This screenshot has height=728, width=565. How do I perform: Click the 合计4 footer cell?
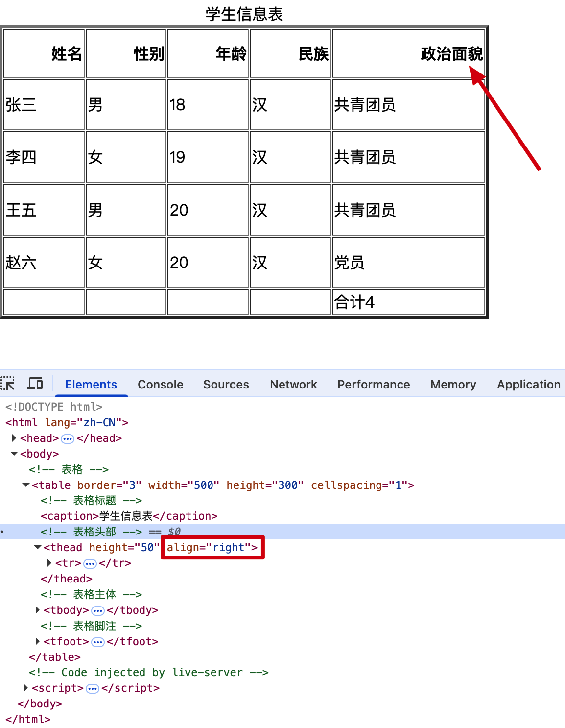[x=408, y=302]
